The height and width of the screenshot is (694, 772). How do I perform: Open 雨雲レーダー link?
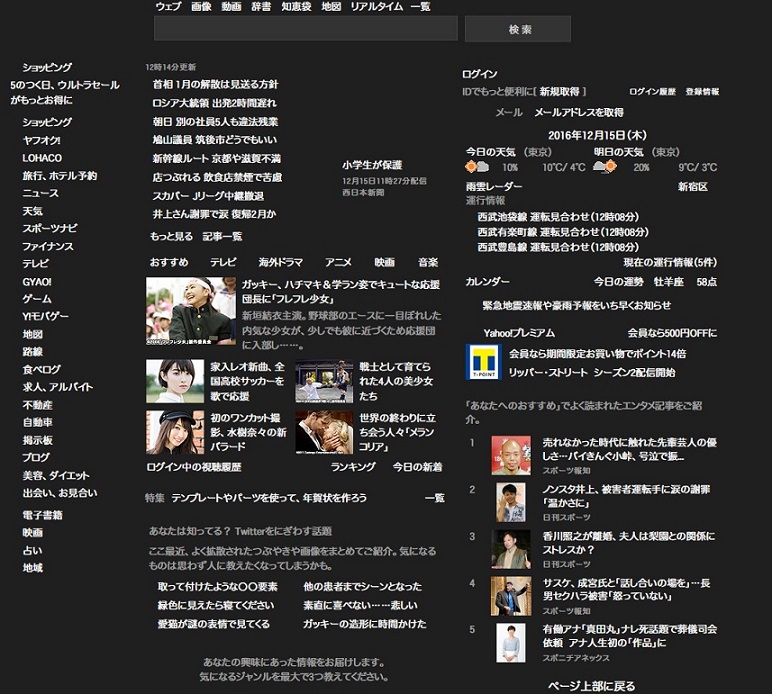pyautogui.click(x=494, y=187)
